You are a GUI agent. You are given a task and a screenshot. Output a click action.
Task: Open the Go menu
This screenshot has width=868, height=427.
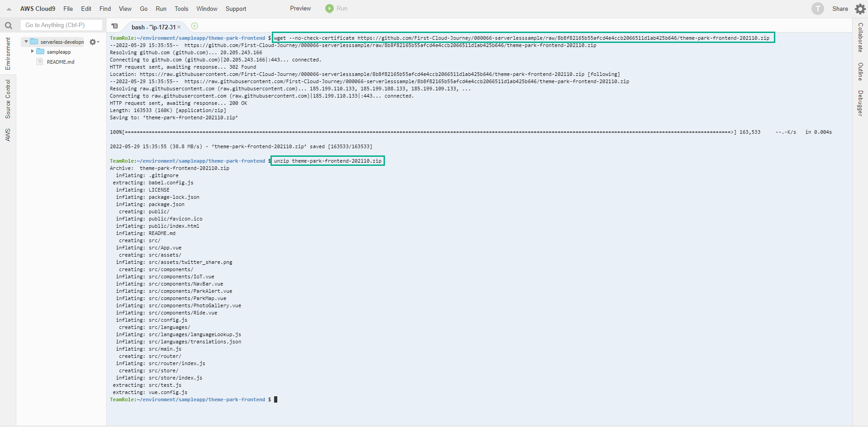[x=143, y=9]
